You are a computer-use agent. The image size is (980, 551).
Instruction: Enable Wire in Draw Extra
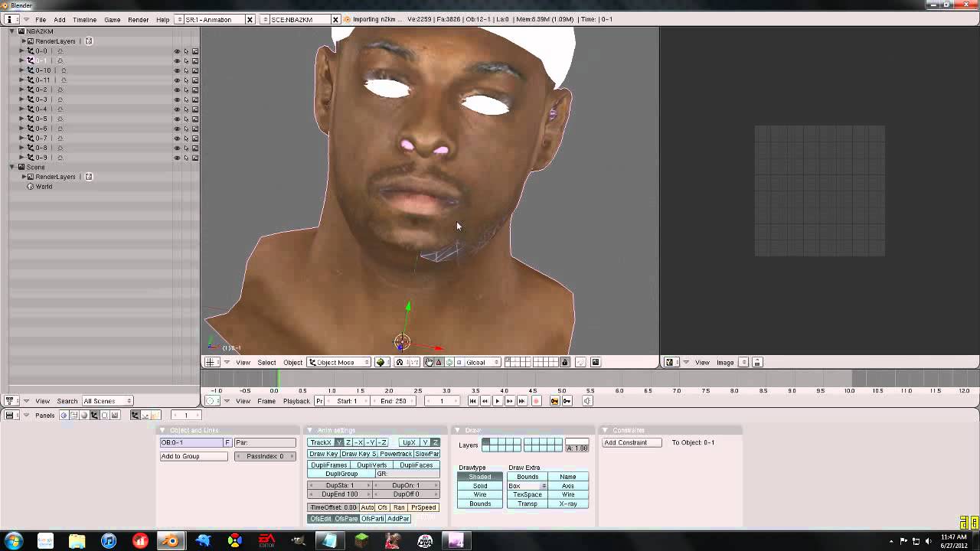point(568,494)
